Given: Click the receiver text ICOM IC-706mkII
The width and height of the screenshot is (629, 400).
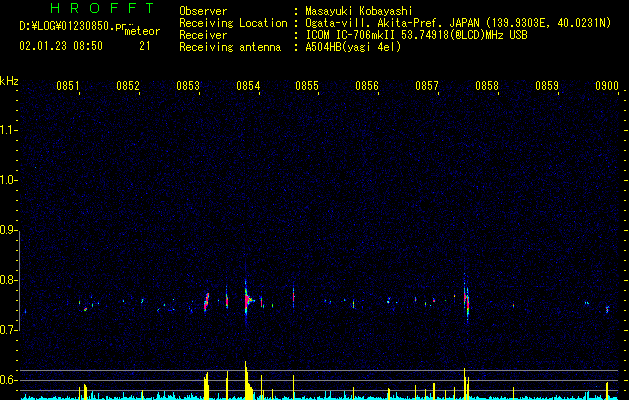Looking at the screenshot, I should click(351, 35).
